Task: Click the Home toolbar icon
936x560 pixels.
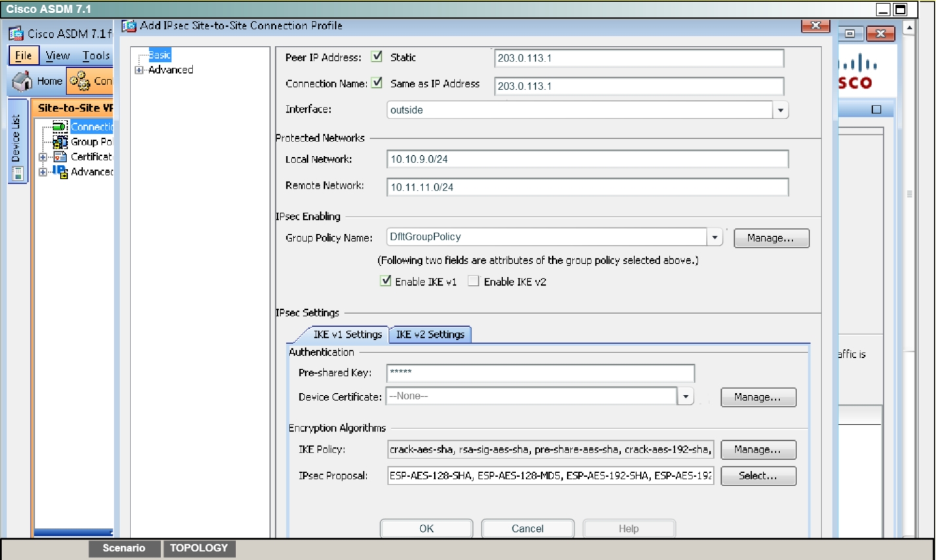Action: (22, 81)
